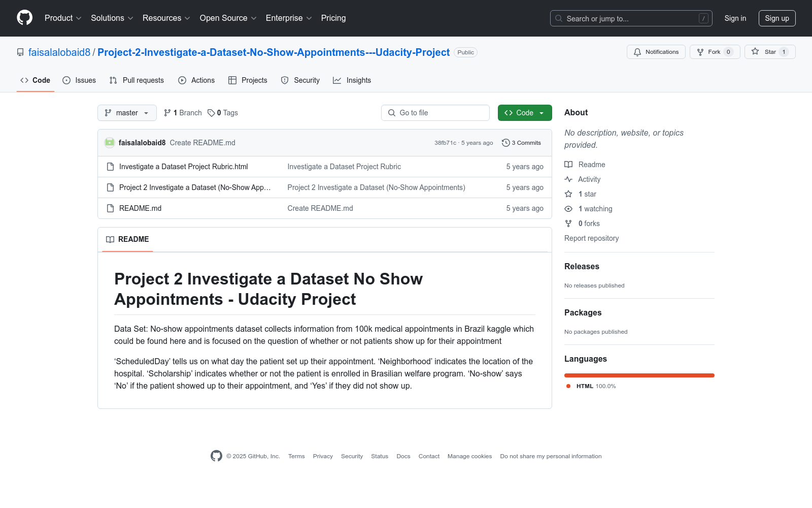Click the star icon beside 1 star
Viewport: 812px width, 508px height.
tap(568, 194)
